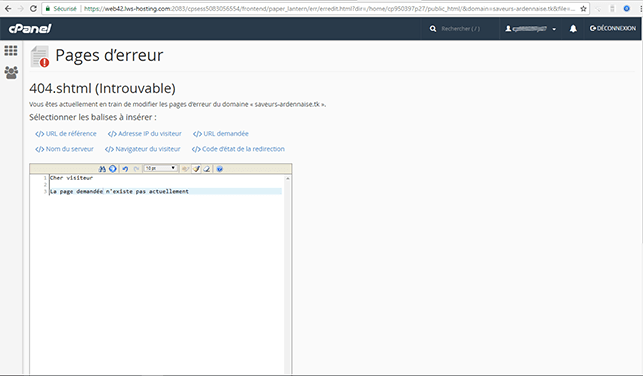Open user management icon in sidebar
This screenshot has width=643, height=376.
(11, 73)
